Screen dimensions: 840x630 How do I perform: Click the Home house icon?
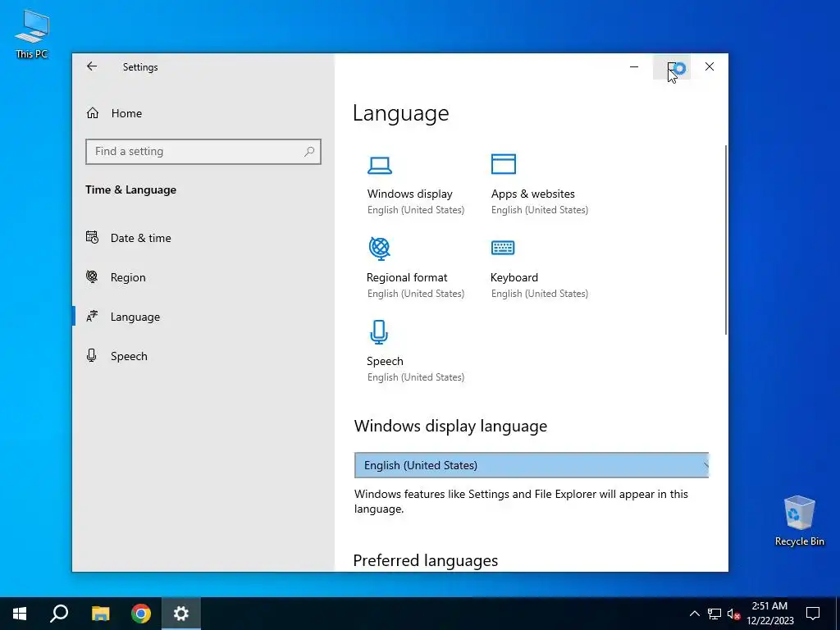(x=93, y=113)
